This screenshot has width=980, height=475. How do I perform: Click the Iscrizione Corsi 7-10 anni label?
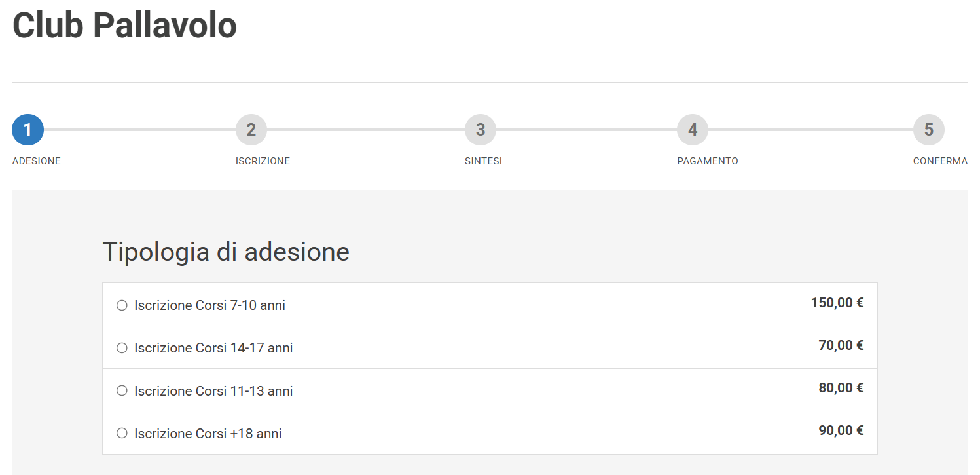coord(209,305)
